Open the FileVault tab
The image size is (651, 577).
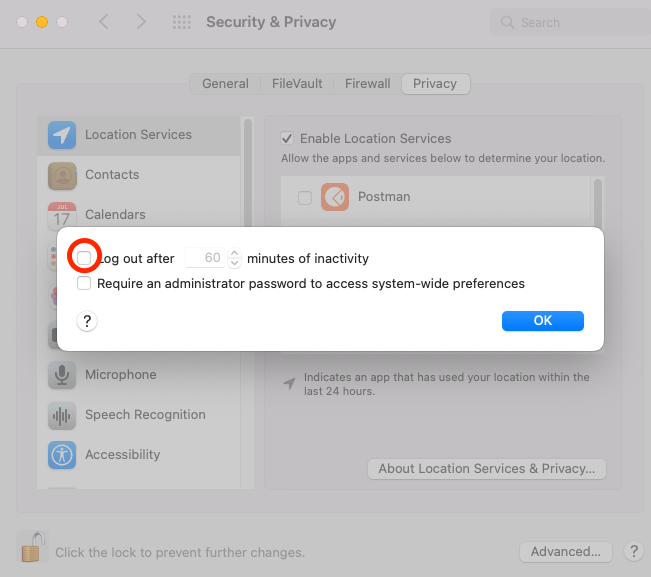pos(297,84)
